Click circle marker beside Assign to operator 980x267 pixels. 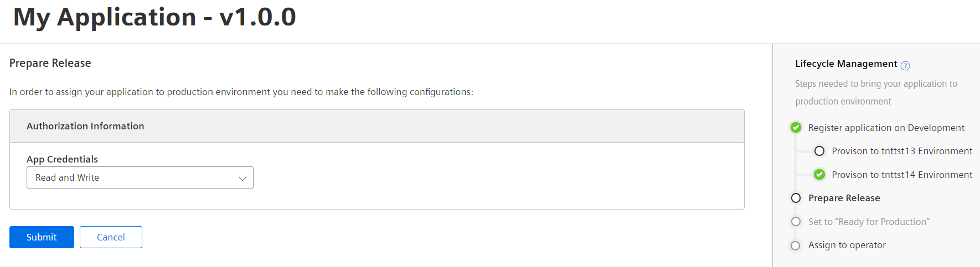click(796, 245)
